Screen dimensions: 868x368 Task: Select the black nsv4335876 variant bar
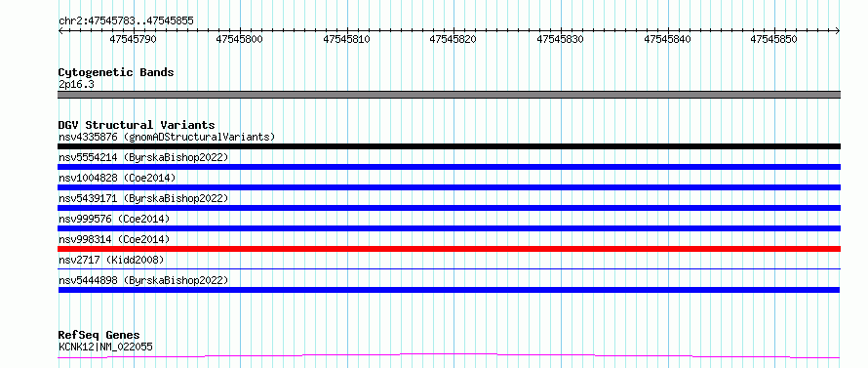[x=449, y=146]
